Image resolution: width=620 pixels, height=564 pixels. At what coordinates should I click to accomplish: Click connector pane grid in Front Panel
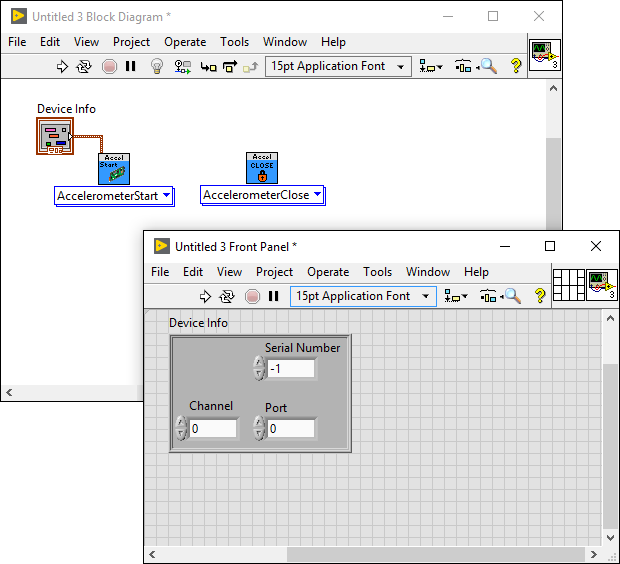(569, 285)
